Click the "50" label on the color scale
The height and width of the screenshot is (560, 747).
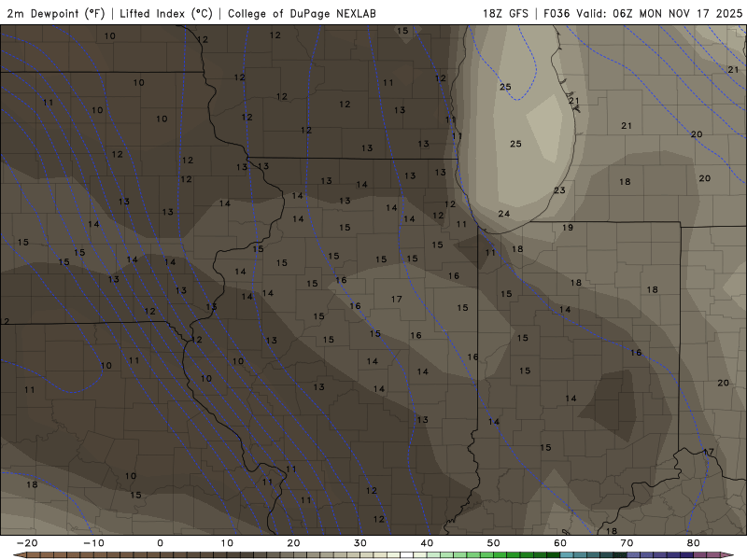[494, 543]
